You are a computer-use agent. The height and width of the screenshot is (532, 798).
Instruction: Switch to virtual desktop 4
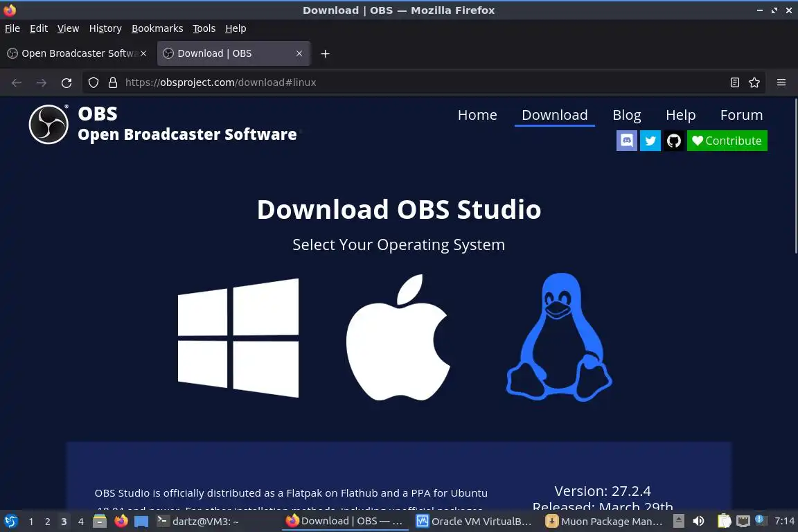(x=80, y=522)
